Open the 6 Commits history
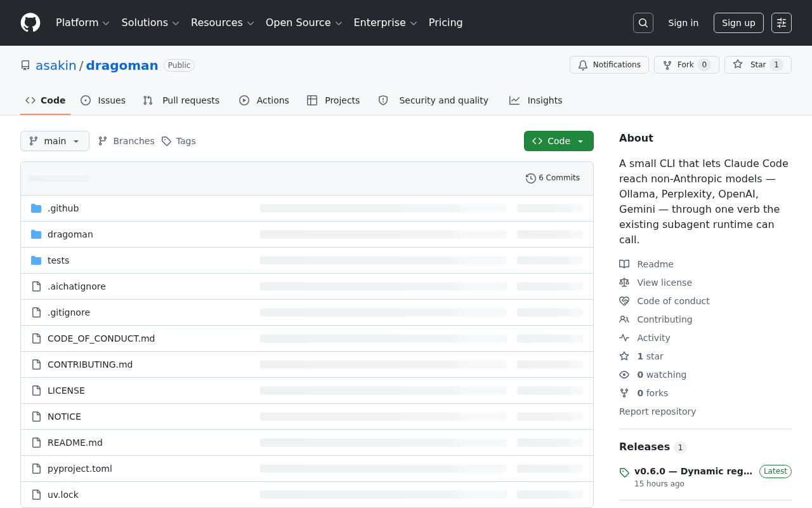Screen dimensions: 812x508 click(x=553, y=178)
